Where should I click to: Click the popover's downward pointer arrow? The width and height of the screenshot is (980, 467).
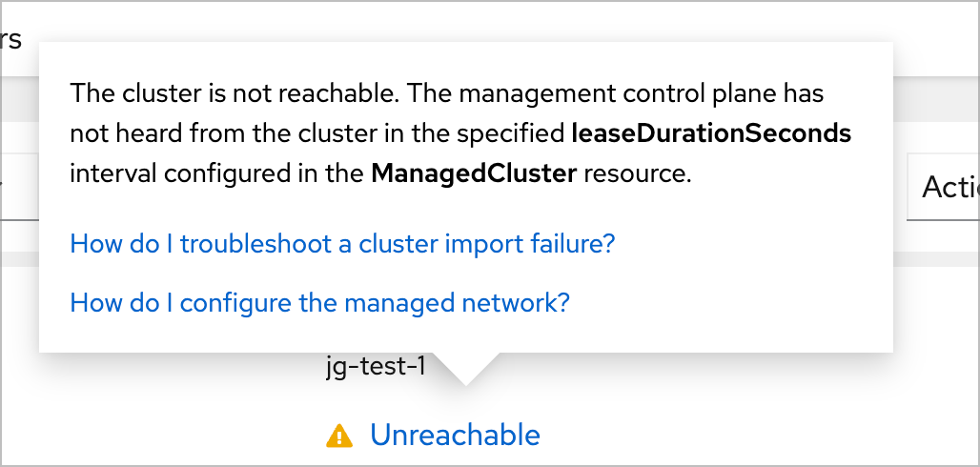[465, 368]
